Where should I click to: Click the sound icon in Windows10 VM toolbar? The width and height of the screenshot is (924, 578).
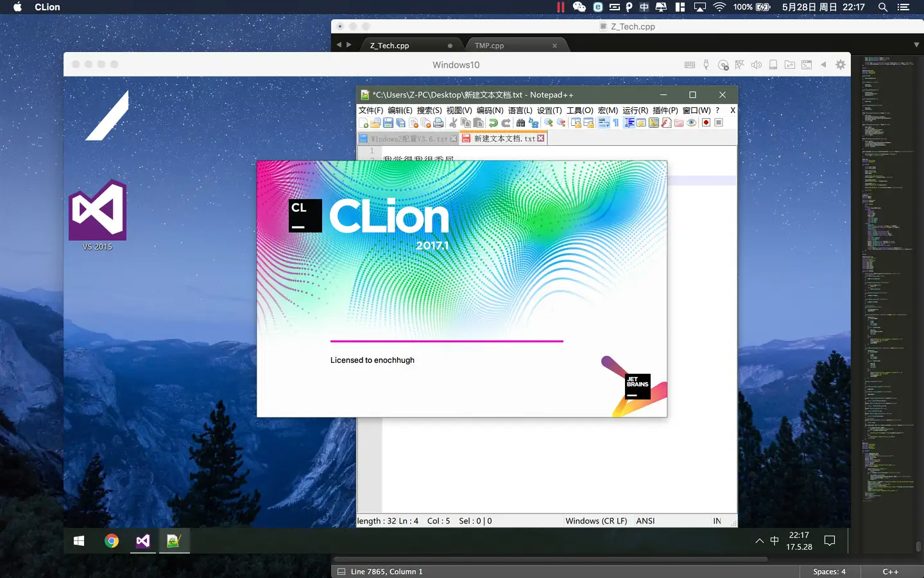(757, 65)
